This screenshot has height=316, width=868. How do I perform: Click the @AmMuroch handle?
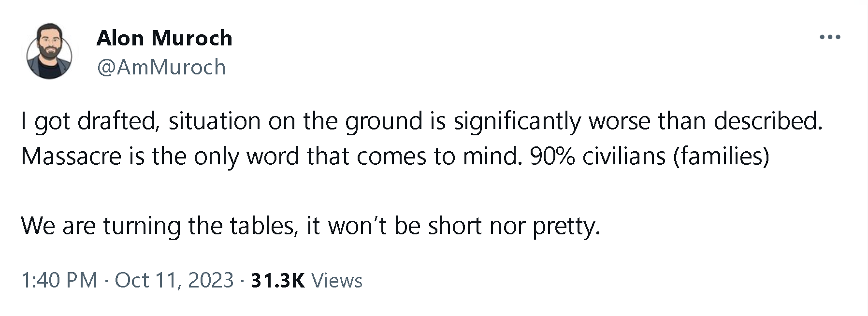coord(161,67)
